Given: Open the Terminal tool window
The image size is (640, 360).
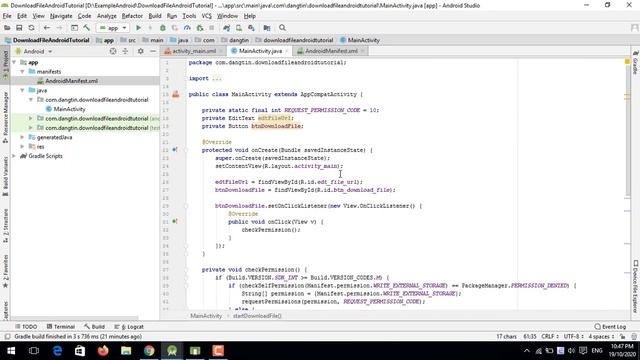Looking at the screenshot, I should (x=61, y=327).
